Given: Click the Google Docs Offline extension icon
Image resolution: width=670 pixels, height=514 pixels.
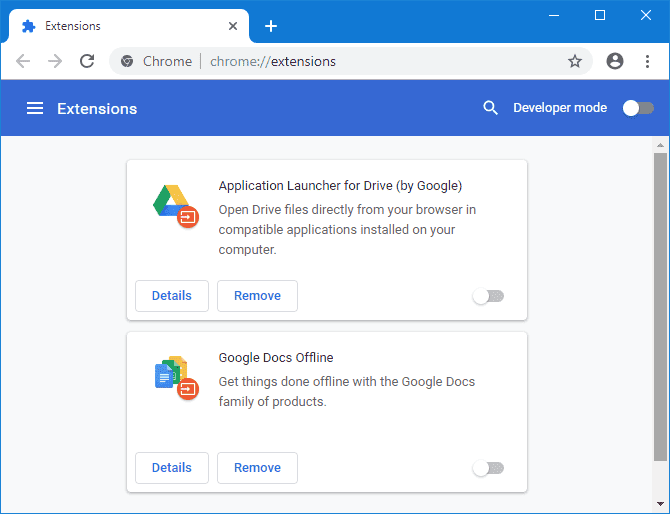Looking at the screenshot, I should [x=176, y=378].
